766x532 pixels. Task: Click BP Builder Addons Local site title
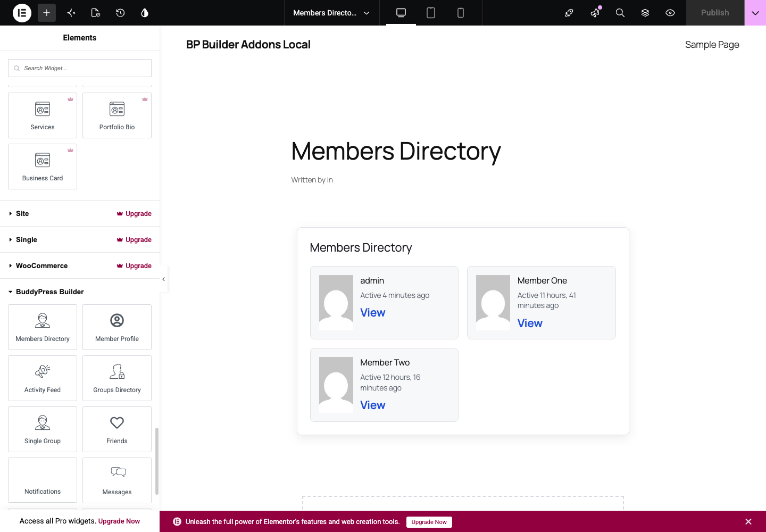[248, 45]
